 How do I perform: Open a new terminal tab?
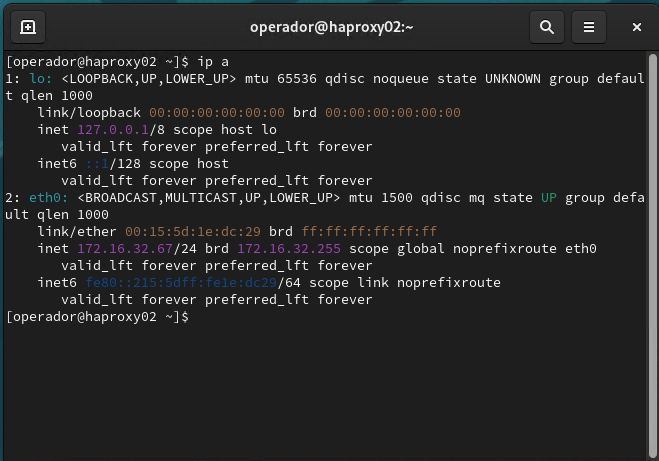28,27
